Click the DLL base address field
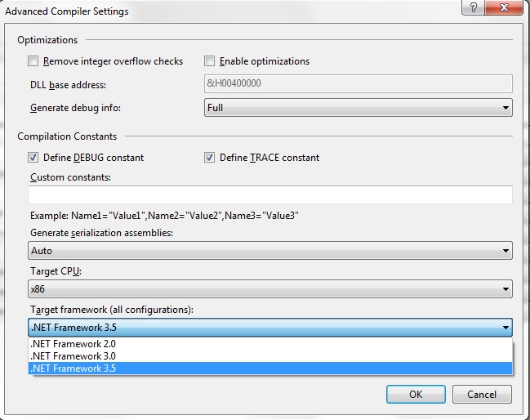Screen dimensions: 530x420 (358, 83)
